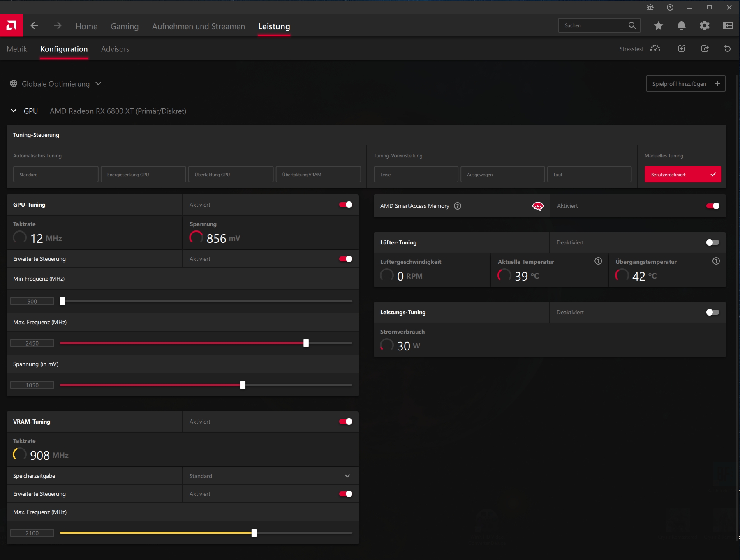Select Energiesenkung GPU tuning
The image size is (740, 560).
(143, 174)
